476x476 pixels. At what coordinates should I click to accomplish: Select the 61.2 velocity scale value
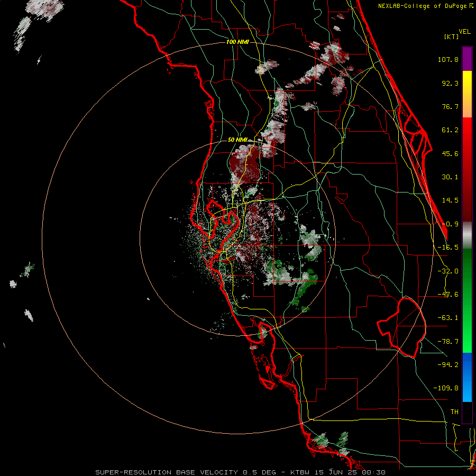point(450,130)
